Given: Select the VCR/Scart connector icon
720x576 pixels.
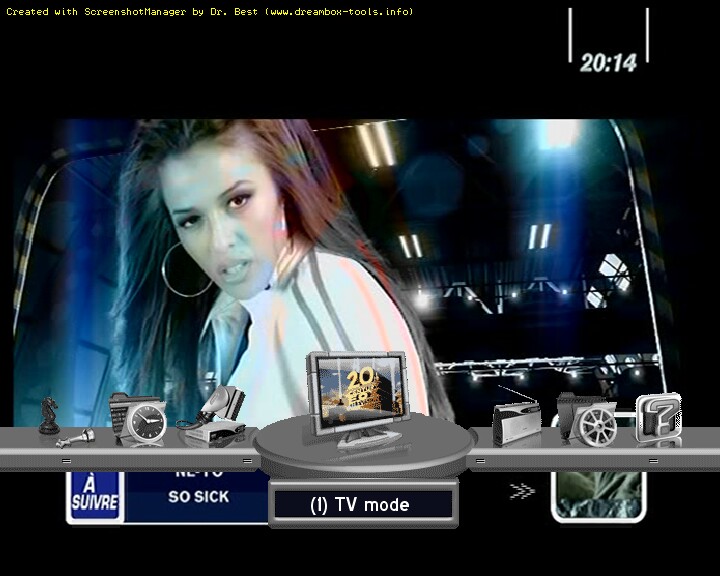Looking at the screenshot, I should (212, 416).
